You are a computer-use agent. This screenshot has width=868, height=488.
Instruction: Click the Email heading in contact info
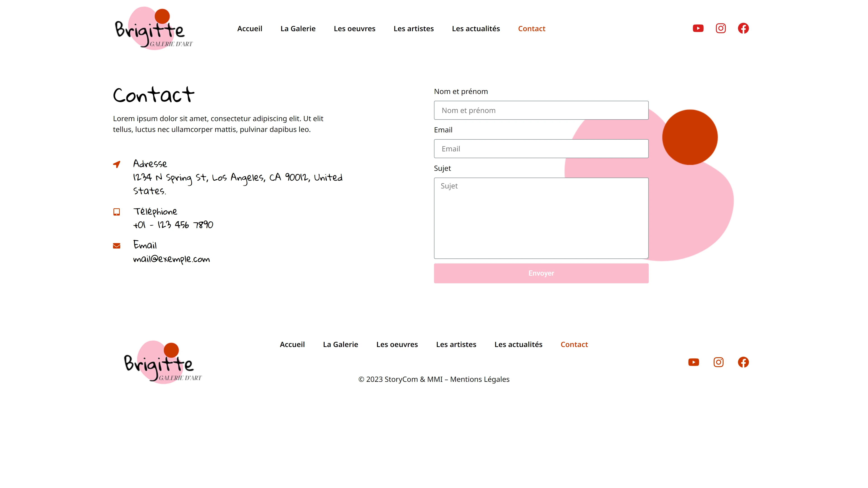click(x=145, y=245)
